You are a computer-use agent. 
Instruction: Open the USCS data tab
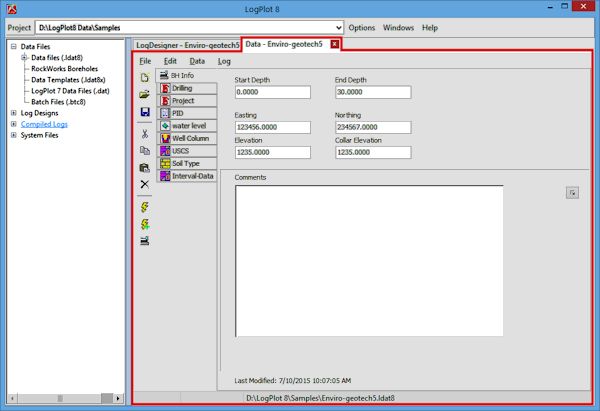pyautogui.click(x=187, y=151)
